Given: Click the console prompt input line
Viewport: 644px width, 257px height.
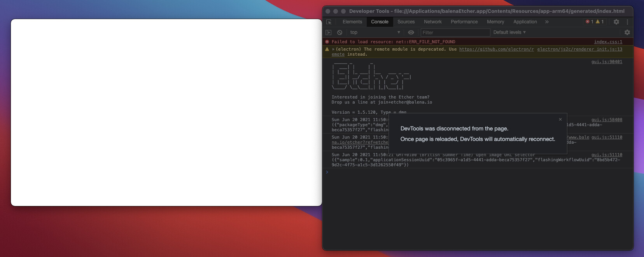Looking at the screenshot, I should (x=478, y=172).
